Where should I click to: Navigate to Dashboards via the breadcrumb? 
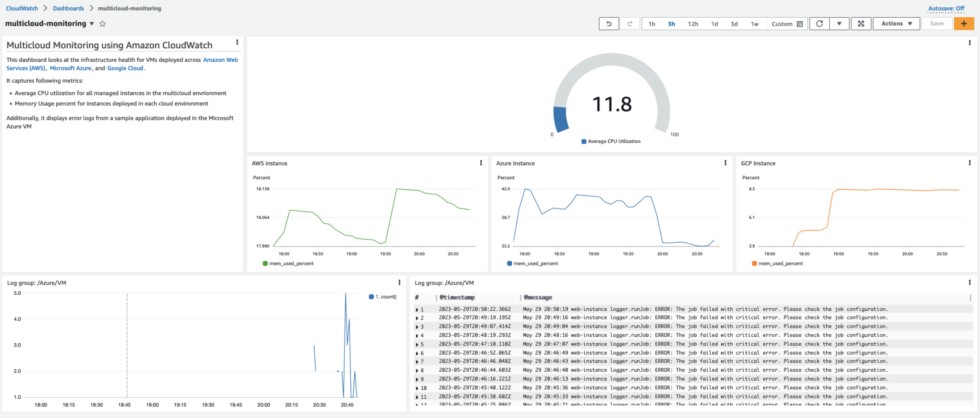click(x=68, y=8)
